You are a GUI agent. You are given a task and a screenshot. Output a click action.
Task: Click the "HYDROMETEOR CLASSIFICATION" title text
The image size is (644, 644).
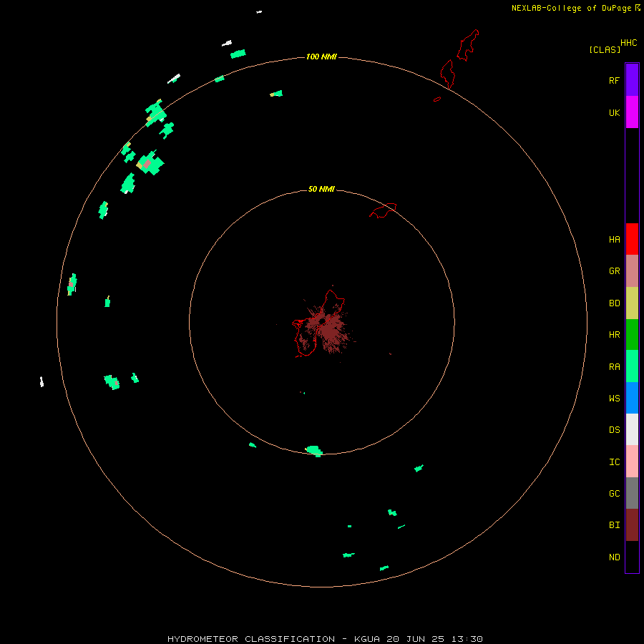251,639
